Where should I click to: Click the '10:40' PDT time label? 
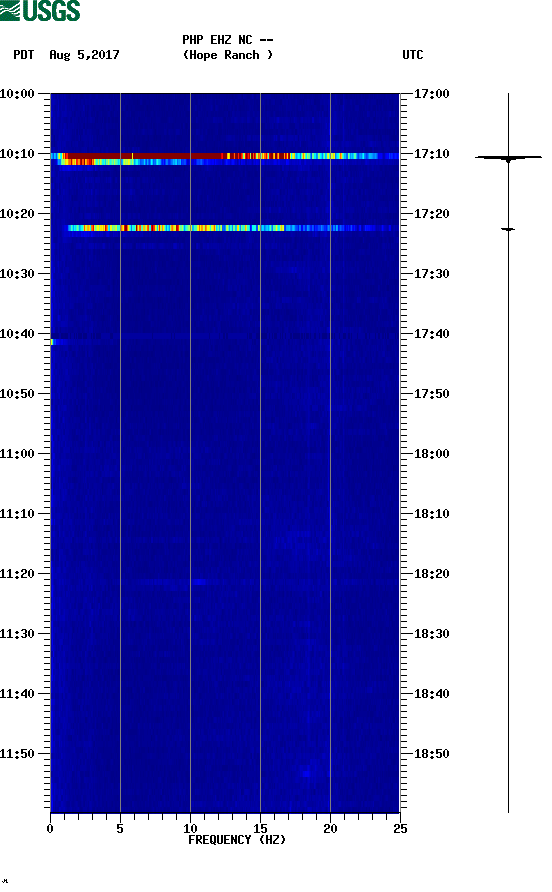tap(17, 334)
